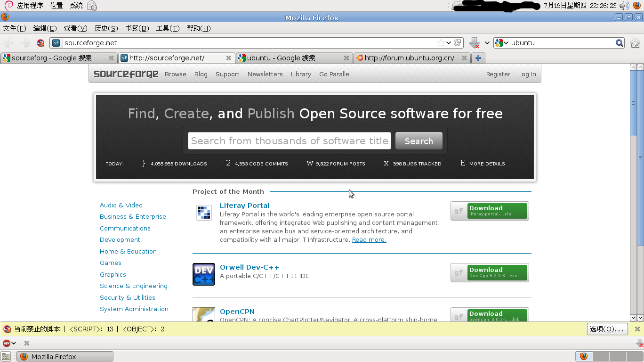Click the sf site identity icon in address bar
Screen dimensions: 644x362
pos(56,43)
